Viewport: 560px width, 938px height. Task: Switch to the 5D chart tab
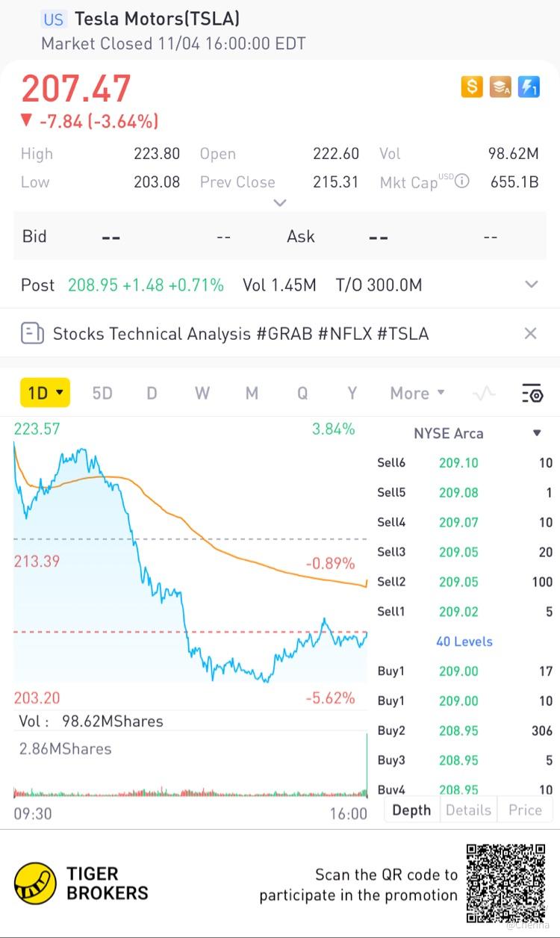point(102,393)
